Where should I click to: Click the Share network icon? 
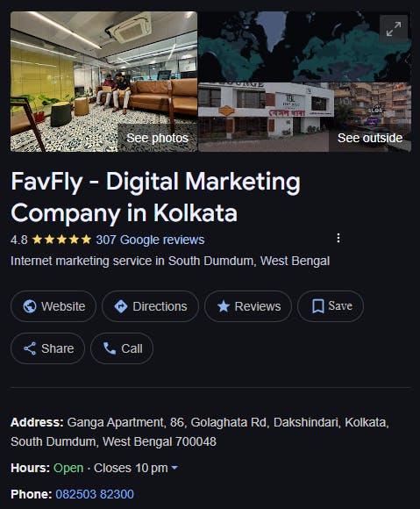point(30,348)
